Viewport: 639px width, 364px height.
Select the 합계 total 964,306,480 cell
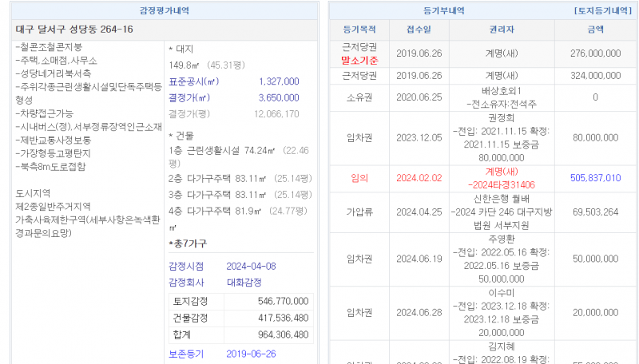pyautogui.click(x=278, y=334)
